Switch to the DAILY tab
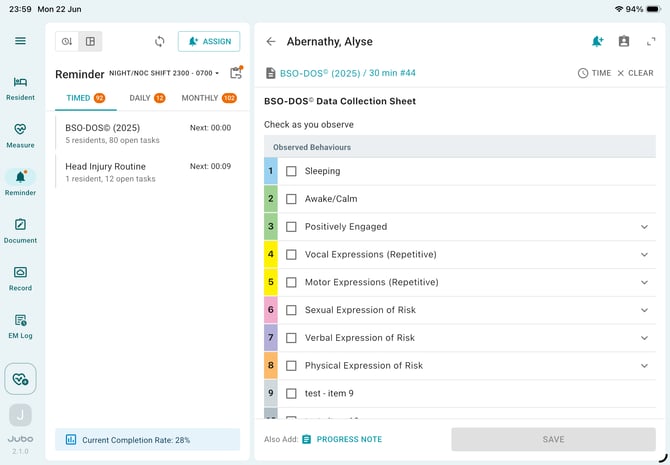 [147, 98]
